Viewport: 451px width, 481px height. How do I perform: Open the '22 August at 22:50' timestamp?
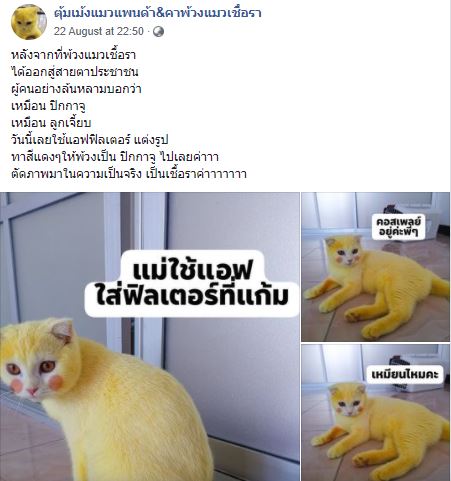point(99,31)
